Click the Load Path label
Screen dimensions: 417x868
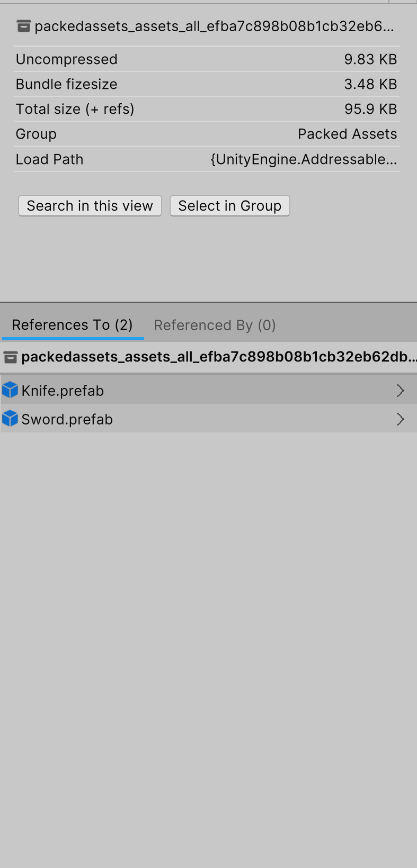pos(49,159)
